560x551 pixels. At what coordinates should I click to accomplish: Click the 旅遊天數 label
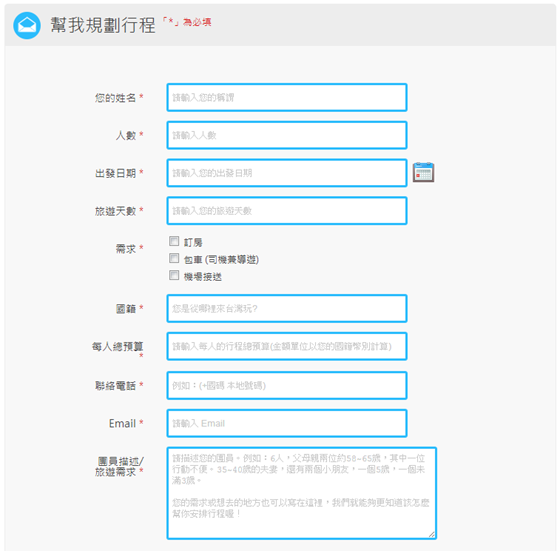click(115, 211)
